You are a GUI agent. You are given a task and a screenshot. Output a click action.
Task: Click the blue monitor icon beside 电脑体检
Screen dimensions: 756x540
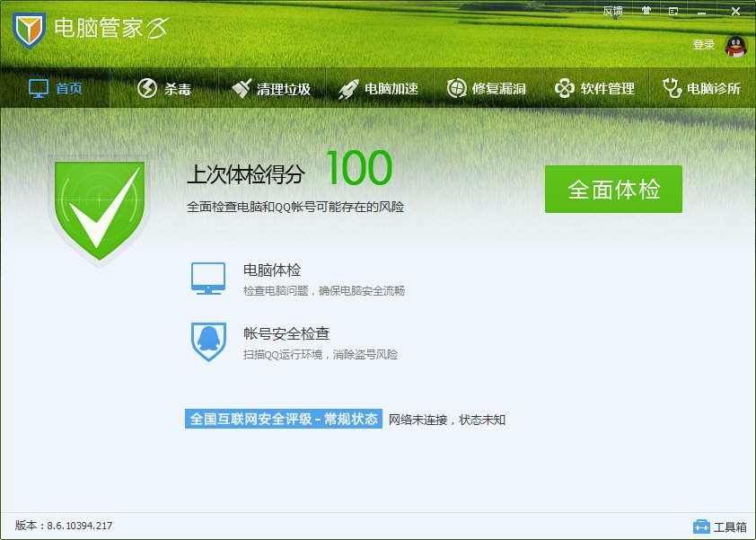208,279
